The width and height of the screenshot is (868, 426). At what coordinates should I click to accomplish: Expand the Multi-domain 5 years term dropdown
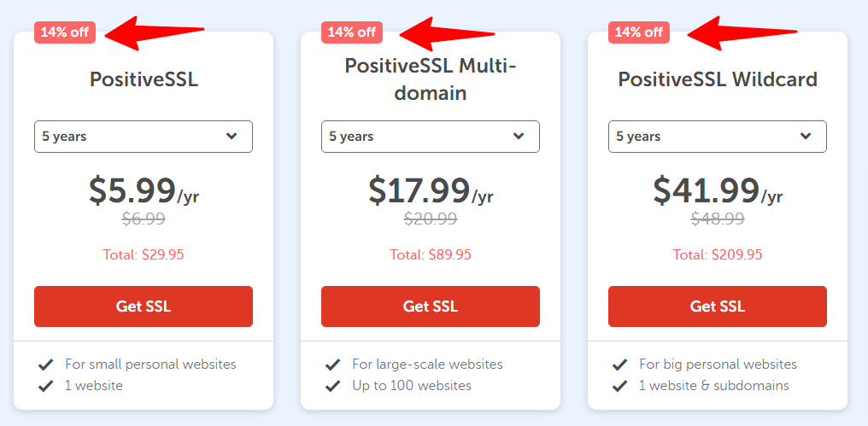point(431,137)
